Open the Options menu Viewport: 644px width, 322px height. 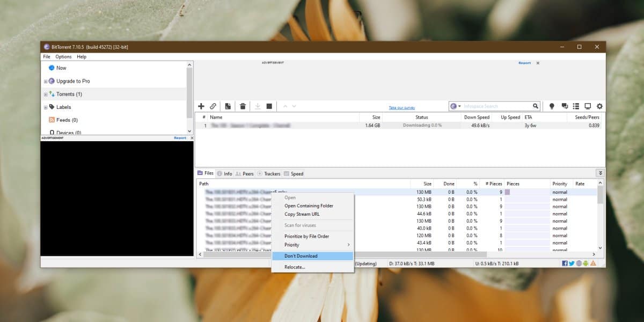click(x=63, y=56)
